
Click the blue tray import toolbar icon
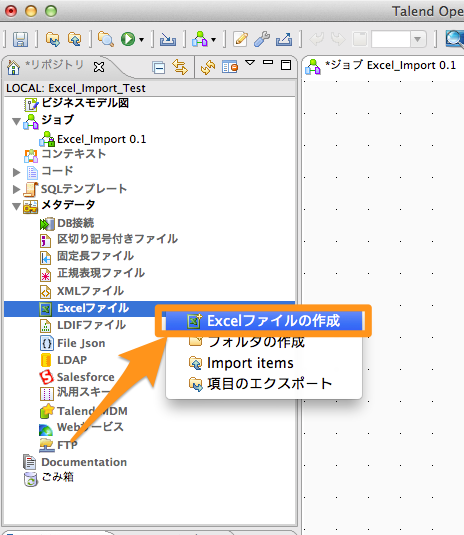coord(168,40)
